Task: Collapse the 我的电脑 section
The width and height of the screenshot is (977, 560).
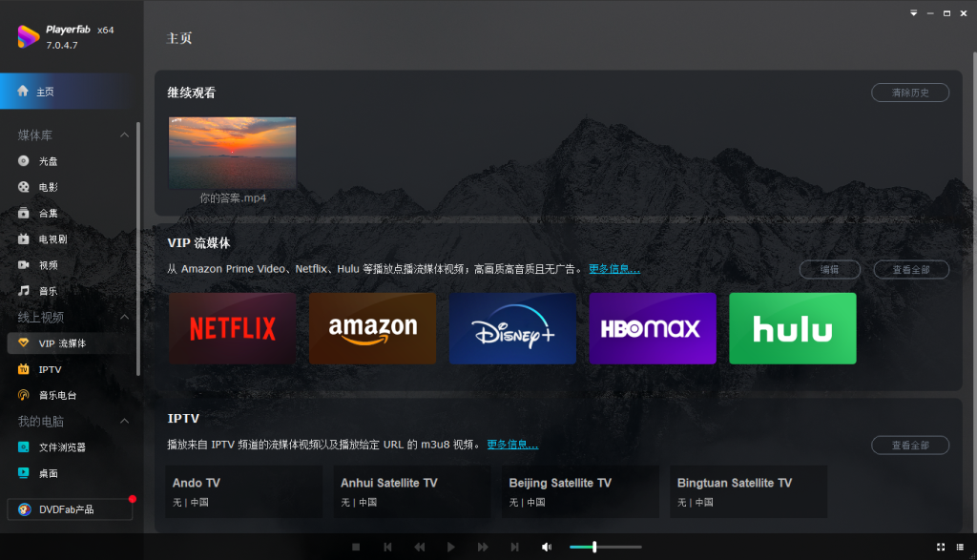Action: coord(123,421)
